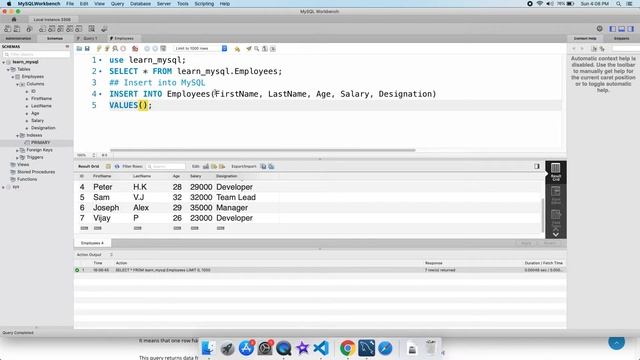Viewport: 640px width, 360px height.
Task: Open the Scripting menu
Action: point(204,4)
